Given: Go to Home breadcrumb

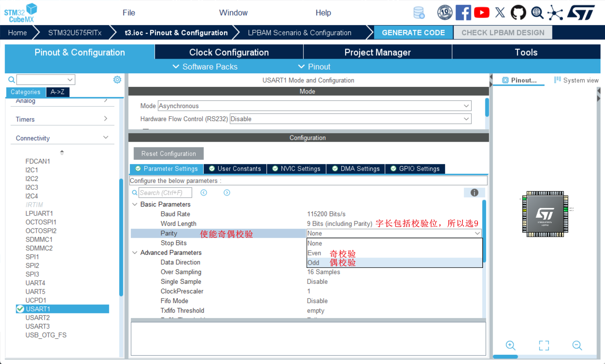Looking at the screenshot, I should pyautogui.click(x=18, y=33).
